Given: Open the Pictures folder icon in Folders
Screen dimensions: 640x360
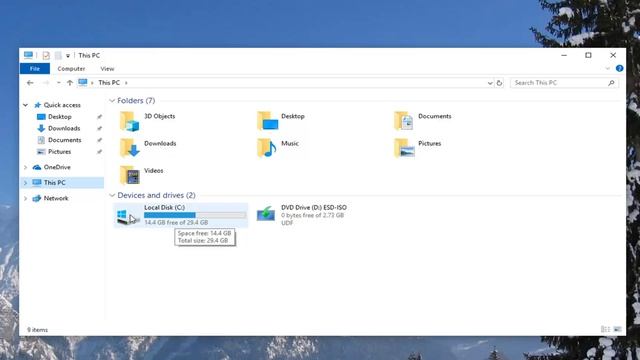Looking at the screenshot, I should (404, 148).
